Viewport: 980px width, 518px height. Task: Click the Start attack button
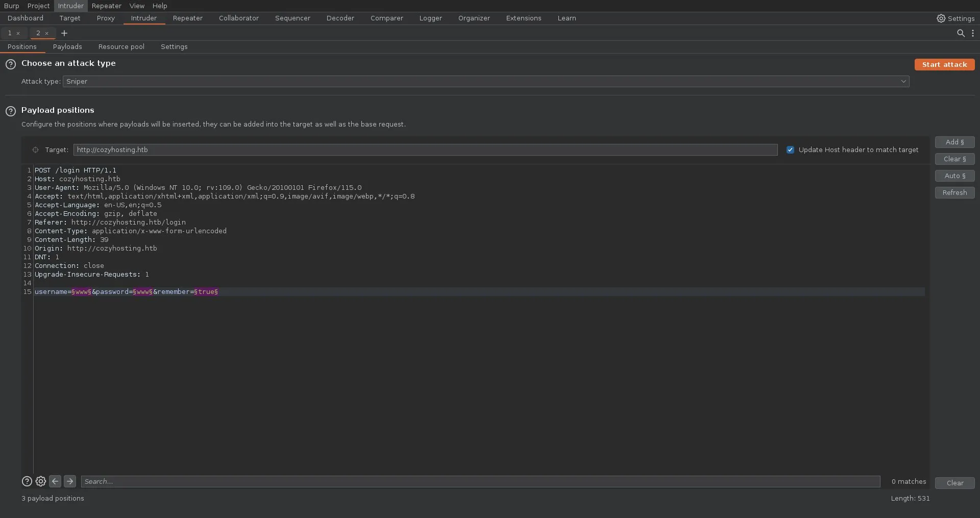[x=944, y=65]
